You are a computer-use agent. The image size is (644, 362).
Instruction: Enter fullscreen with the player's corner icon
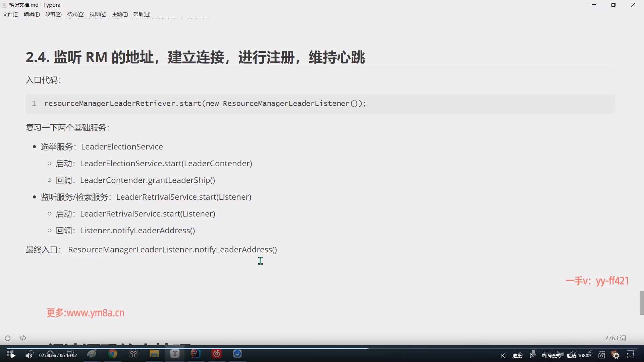(631, 355)
